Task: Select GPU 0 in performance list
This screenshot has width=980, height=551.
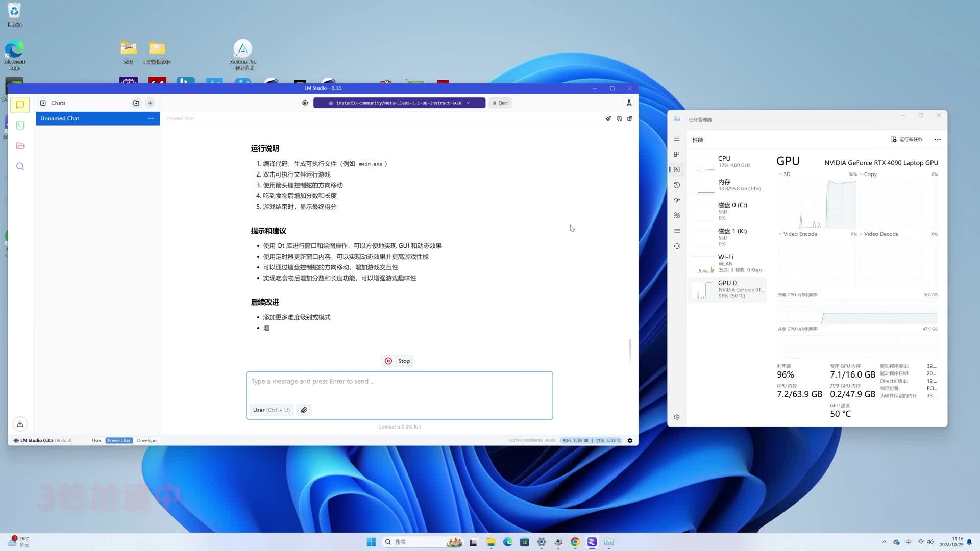Action: (x=727, y=289)
